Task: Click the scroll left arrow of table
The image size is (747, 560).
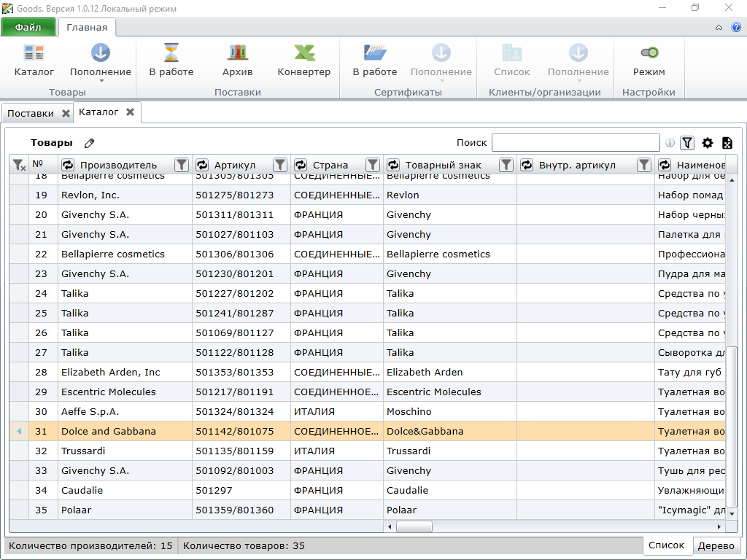Action: coord(390,526)
